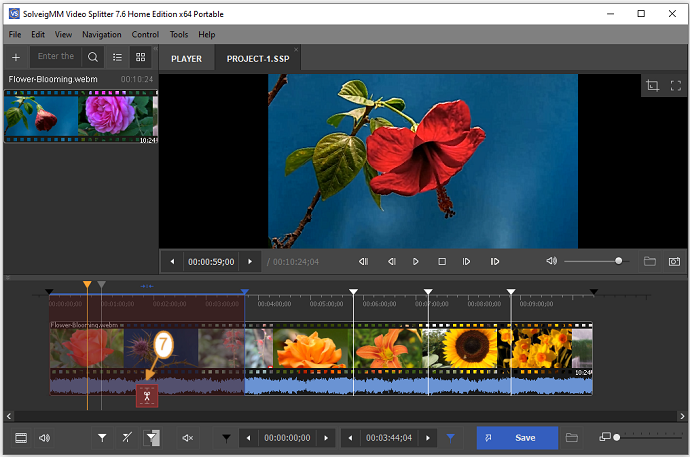Open the Navigation menu
The image size is (690, 457).
tap(102, 34)
